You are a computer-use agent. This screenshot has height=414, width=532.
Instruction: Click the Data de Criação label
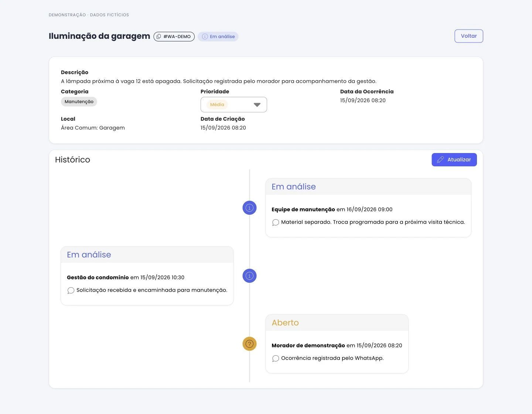(x=223, y=119)
